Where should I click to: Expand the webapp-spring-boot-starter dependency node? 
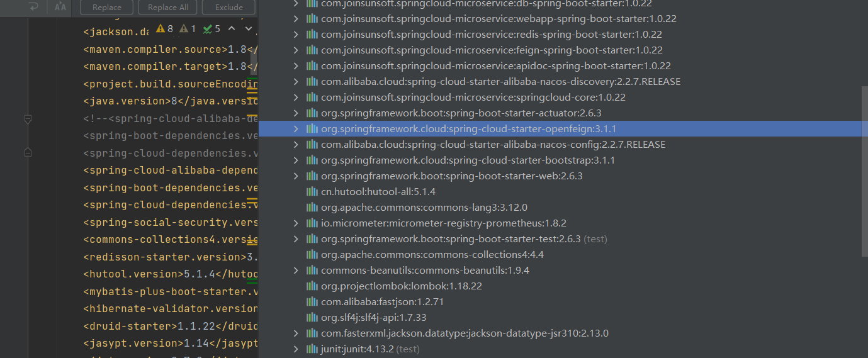click(x=296, y=19)
